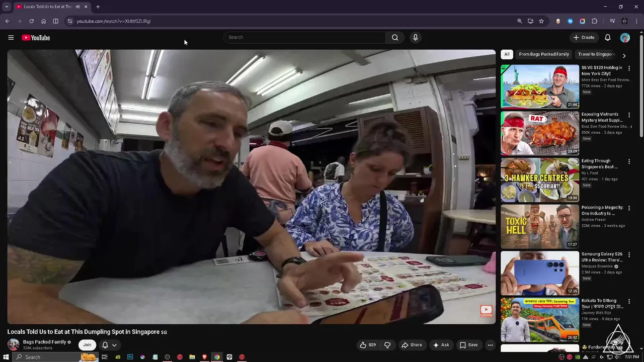The image size is (644, 362).
Task: Like the video with thumbs up
Action: pos(368,345)
